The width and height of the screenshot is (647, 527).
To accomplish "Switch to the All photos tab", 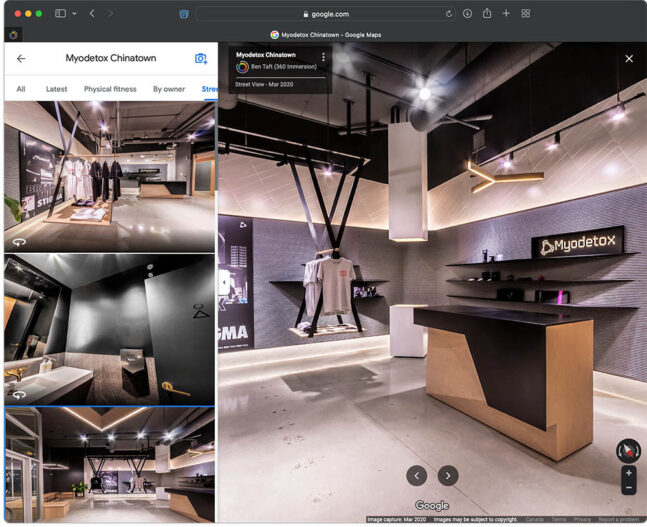I will click(x=21, y=89).
